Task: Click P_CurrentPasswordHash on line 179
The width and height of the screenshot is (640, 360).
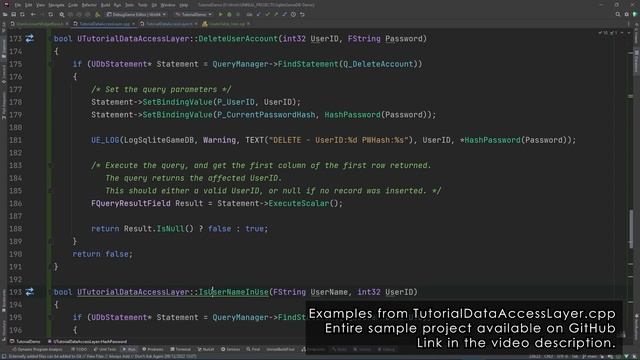Action: pos(266,115)
